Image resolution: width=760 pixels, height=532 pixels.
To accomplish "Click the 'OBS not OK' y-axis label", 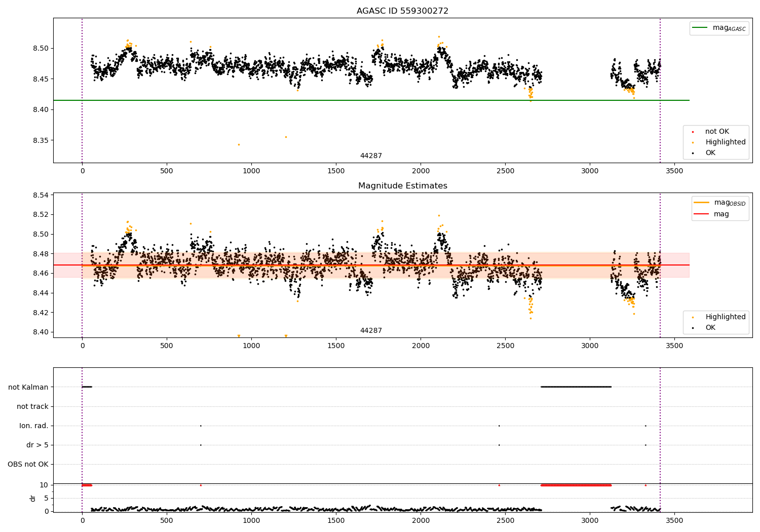I will click(x=28, y=464).
